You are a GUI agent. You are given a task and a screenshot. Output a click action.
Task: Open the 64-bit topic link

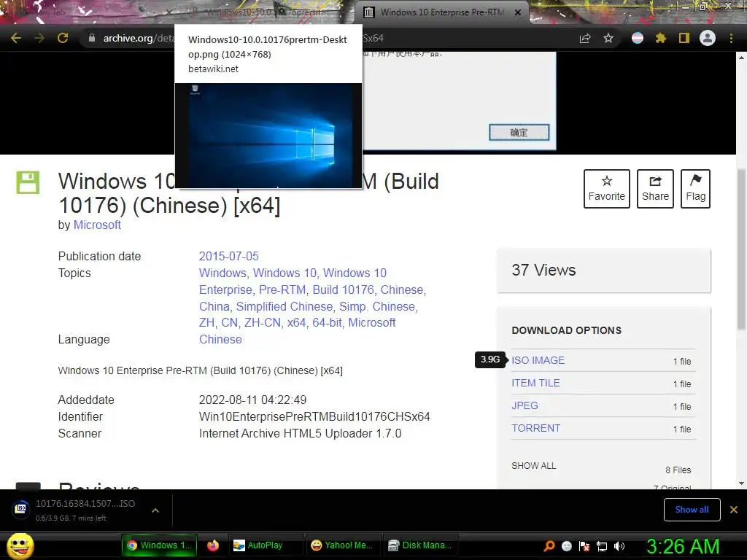point(327,322)
